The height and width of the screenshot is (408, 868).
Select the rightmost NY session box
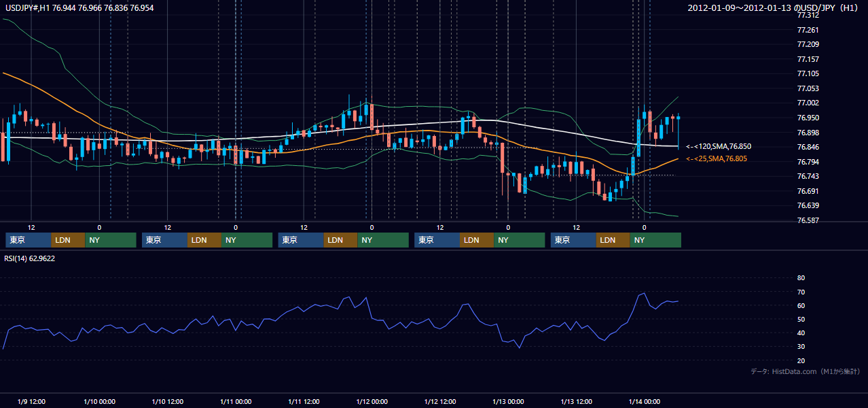tap(656, 240)
